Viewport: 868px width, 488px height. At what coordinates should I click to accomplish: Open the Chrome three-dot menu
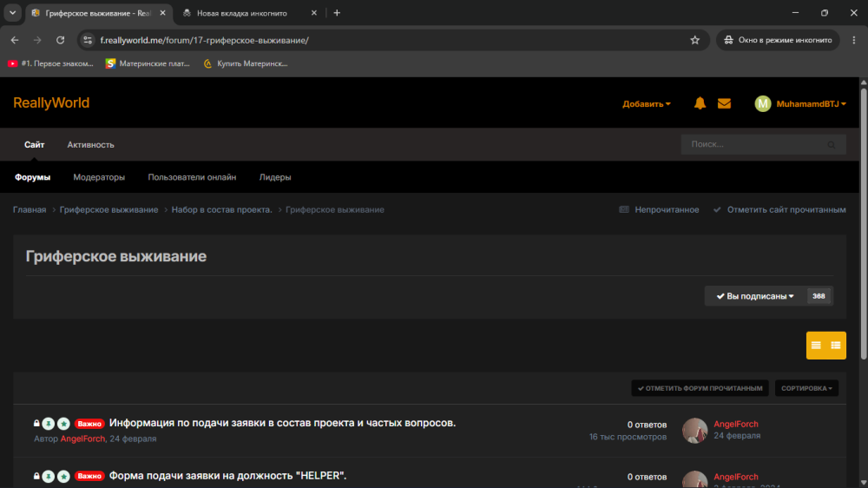853,40
